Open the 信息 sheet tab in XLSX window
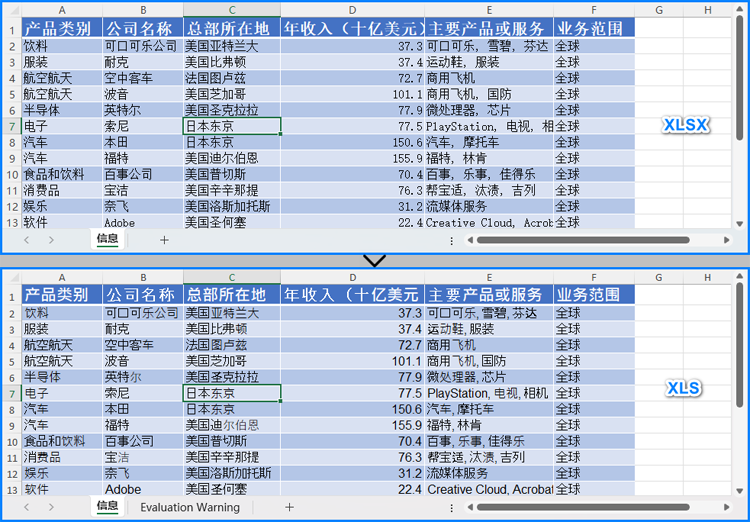Screen dimensions: 750x522 click(x=107, y=239)
